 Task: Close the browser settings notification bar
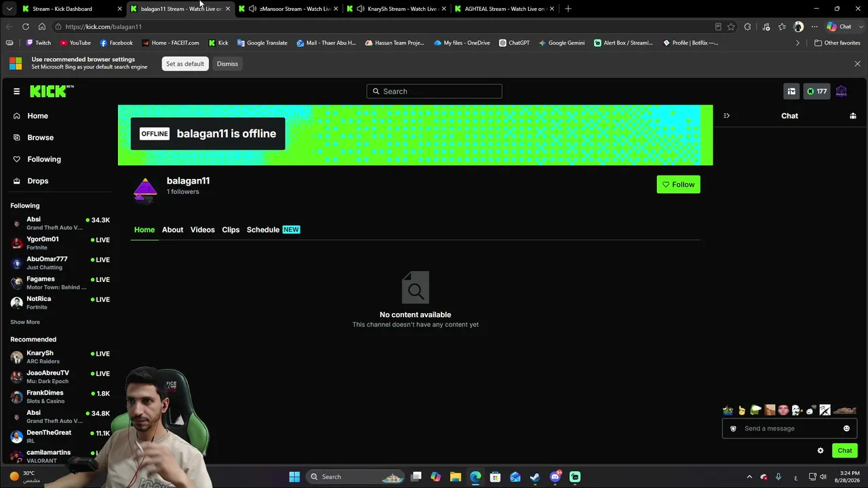point(857,64)
